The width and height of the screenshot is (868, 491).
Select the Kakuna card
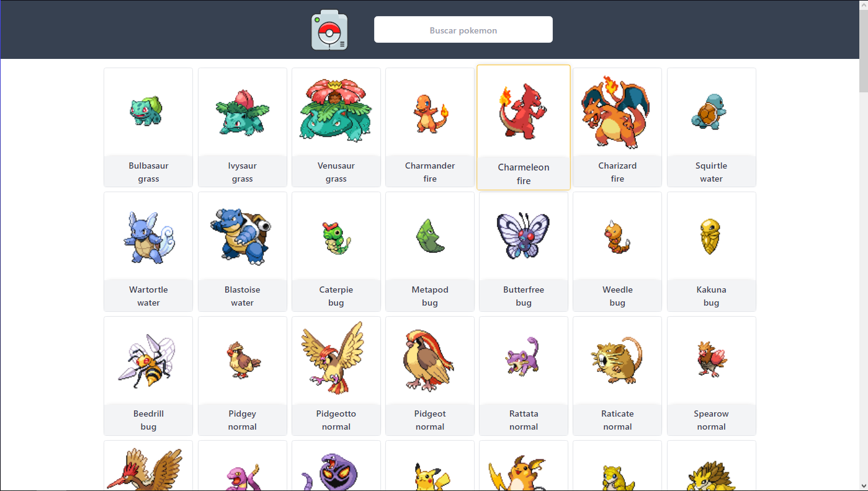tap(712, 251)
